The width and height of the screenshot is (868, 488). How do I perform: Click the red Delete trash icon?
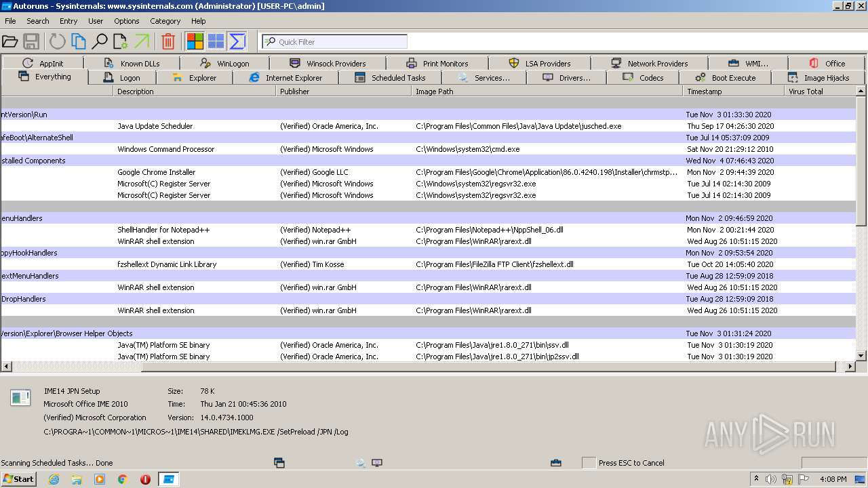point(168,42)
